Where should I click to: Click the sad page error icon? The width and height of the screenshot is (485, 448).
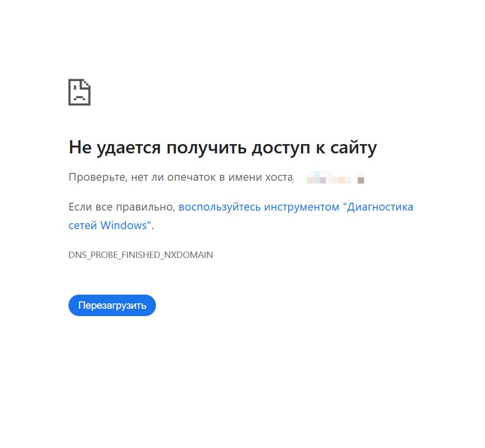click(79, 92)
